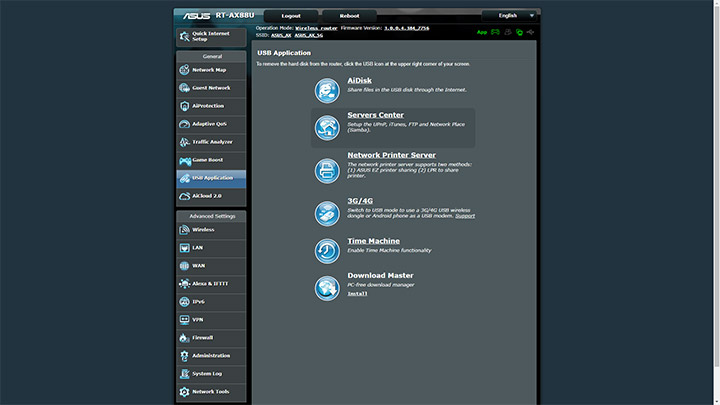Image resolution: width=720 pixels, height=405 pixels.
Task: Open the Servers Center round icon
Action: click(327, 128)
